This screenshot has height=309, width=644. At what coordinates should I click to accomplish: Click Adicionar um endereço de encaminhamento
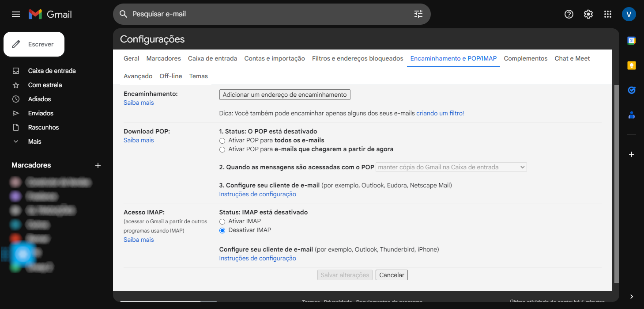tap(285, 95)
